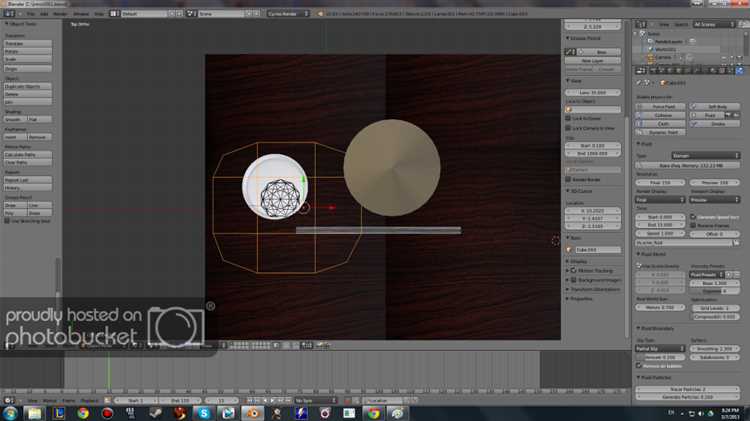
Task: Click the New Layer grease pencil button
Action: (593, 61)
